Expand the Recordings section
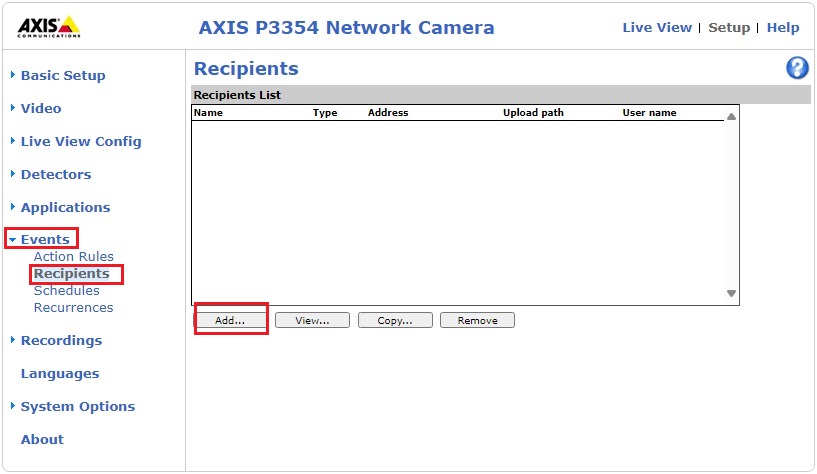Screen dimensions: 817x474 click(x=61, y=340)
